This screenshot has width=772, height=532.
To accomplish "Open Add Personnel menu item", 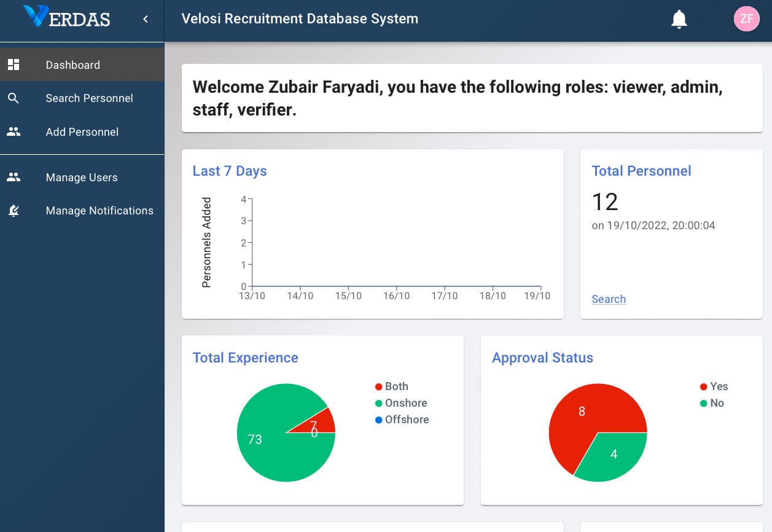I will pos(82,131).
